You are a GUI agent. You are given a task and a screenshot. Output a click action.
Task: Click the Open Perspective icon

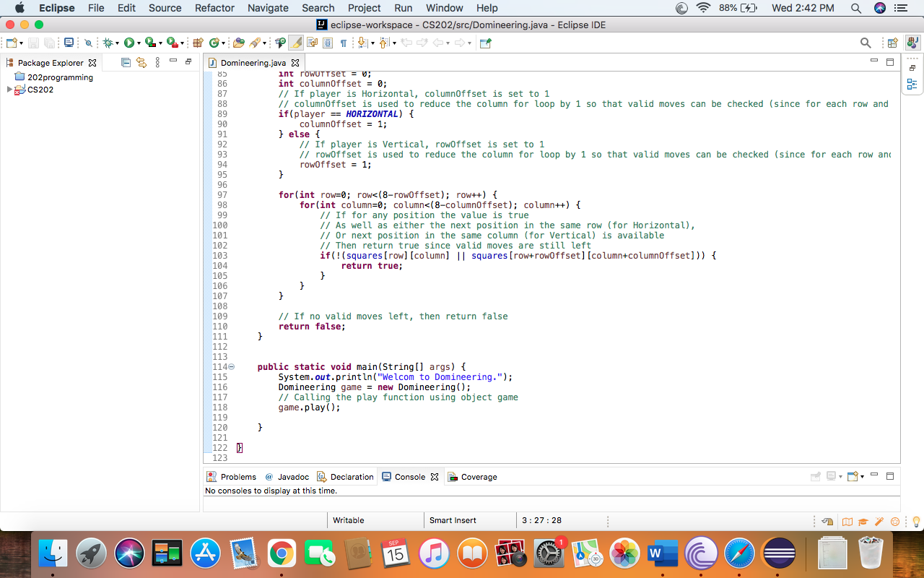893,43
